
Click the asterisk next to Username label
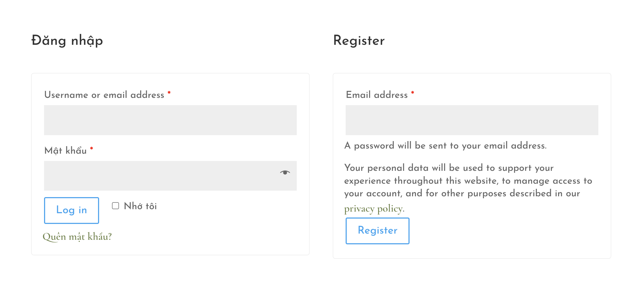(x=169, y=93)
